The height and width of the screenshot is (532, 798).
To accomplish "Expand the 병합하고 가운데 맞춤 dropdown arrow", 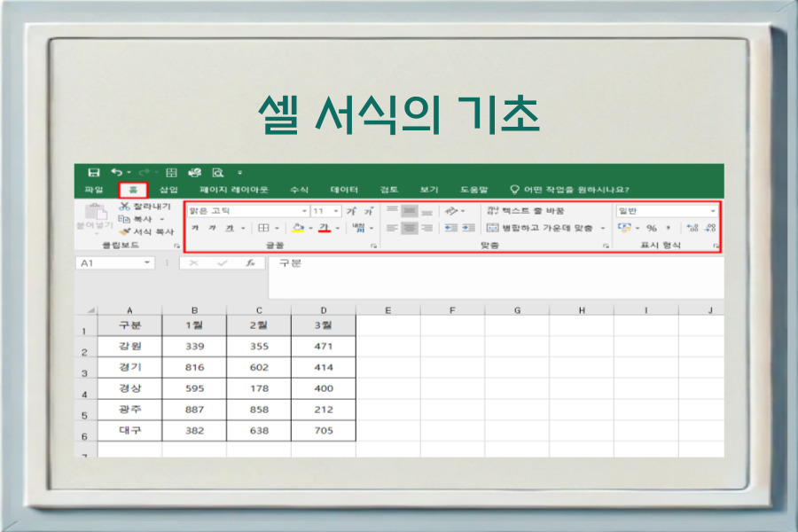I will (x=603, y=228).
